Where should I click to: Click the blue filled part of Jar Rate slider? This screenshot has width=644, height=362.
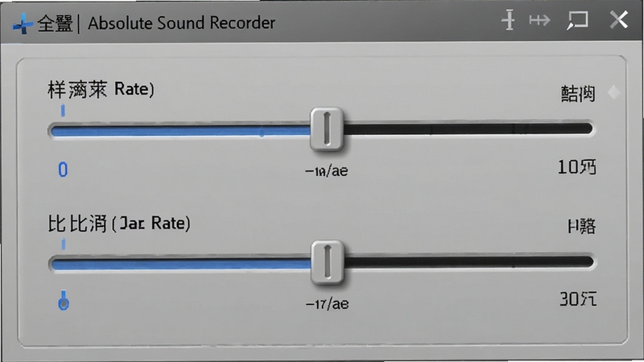tap(180, 264)
